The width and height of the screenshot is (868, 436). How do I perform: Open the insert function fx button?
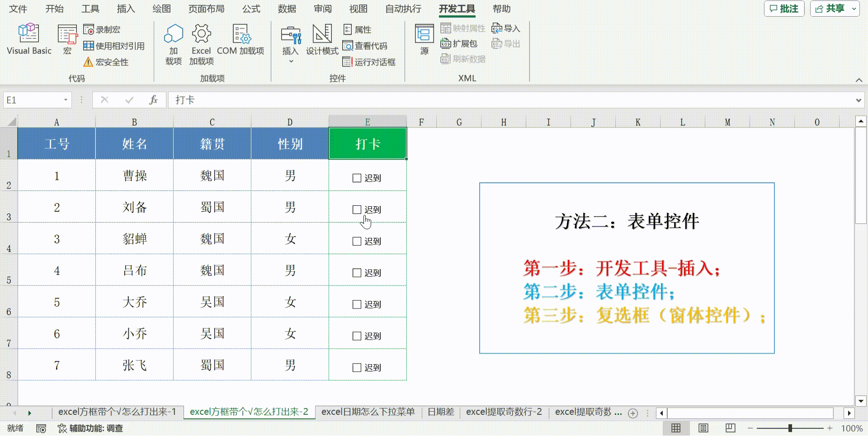(154, 100)
